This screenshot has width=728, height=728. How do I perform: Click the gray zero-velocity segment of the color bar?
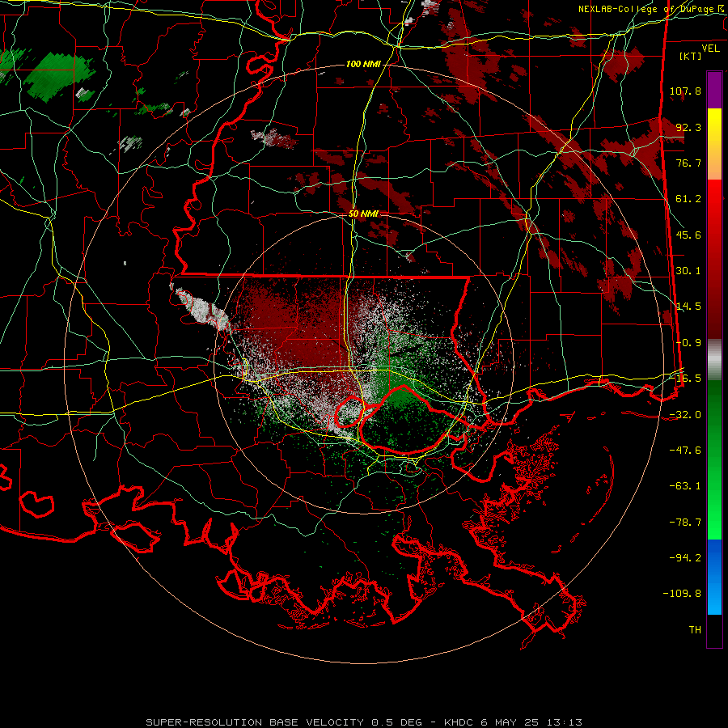click(714, 360)
